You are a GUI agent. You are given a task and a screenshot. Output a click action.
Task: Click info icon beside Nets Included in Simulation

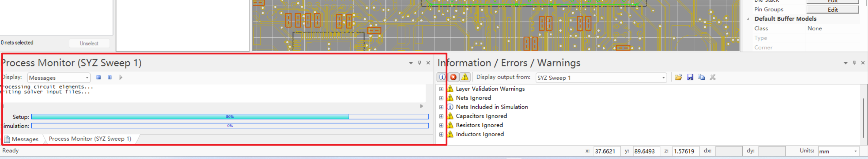click(x=450, y=107)
